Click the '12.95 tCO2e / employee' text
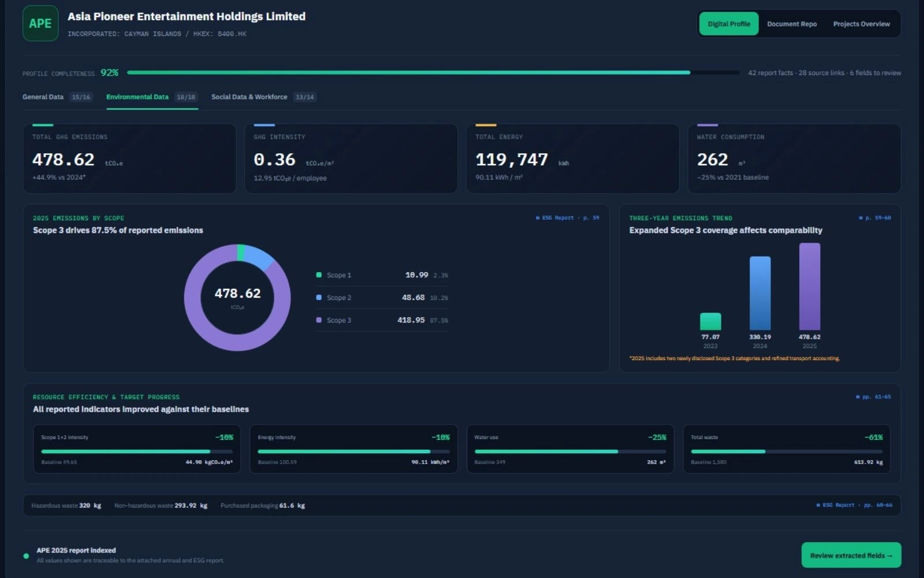 (x=290, y=178)
